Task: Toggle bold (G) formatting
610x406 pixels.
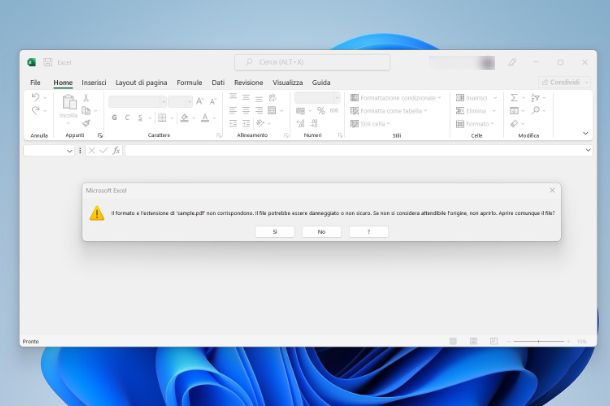Action: [x=114, y=117]
